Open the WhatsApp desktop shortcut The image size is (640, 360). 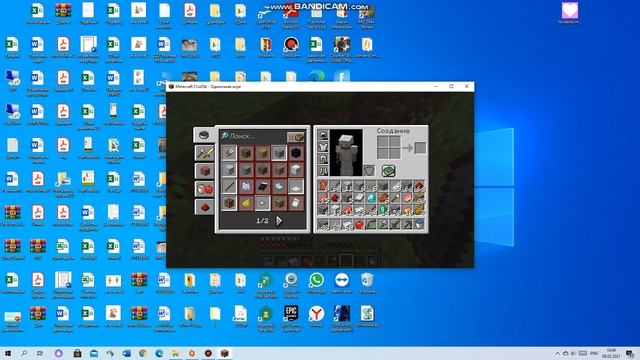pyautogui.click(x=316, y=283)
